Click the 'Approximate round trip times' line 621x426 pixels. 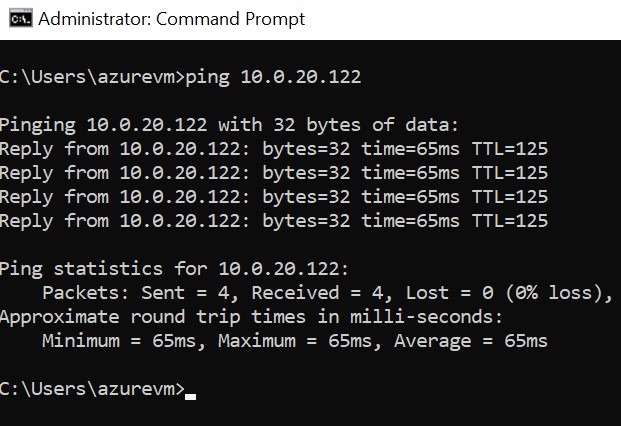251,317
